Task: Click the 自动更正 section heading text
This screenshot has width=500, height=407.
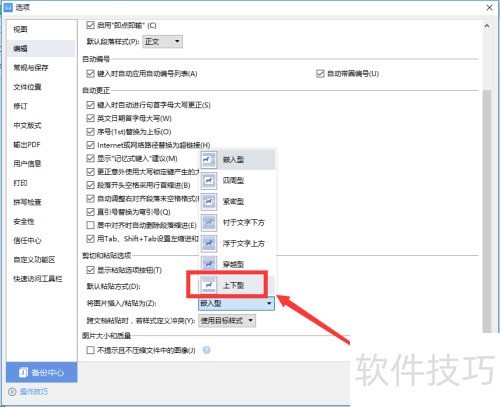Action: tap(96, 90)
